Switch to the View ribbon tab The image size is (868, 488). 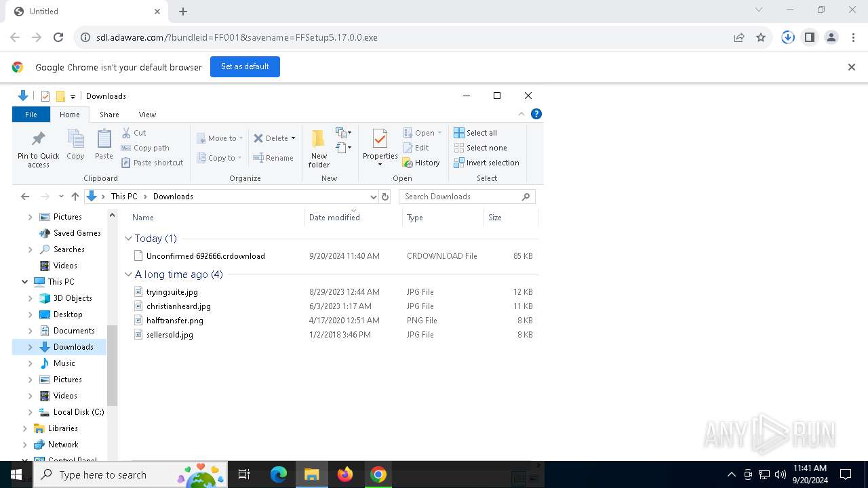coord(147,115)
